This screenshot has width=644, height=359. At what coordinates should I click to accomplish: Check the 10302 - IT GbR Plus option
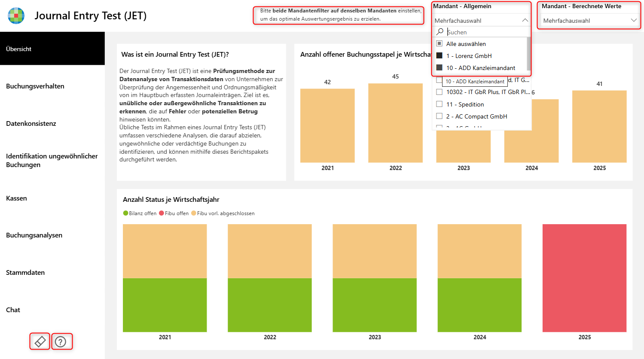point(439,92)
